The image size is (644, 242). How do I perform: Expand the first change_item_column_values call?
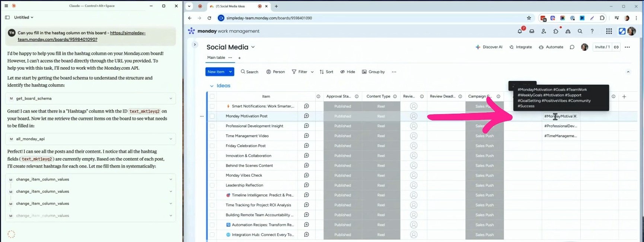coord(90,179)
